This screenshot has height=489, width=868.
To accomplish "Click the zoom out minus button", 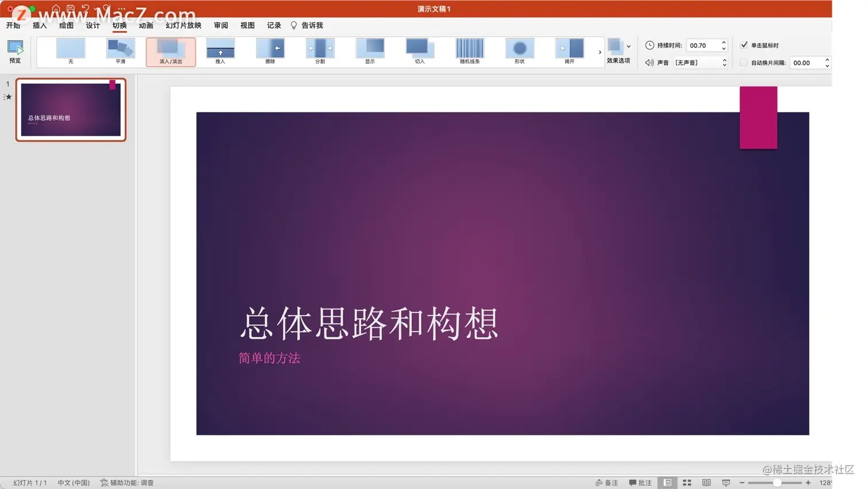I will [x=742, y=483].
